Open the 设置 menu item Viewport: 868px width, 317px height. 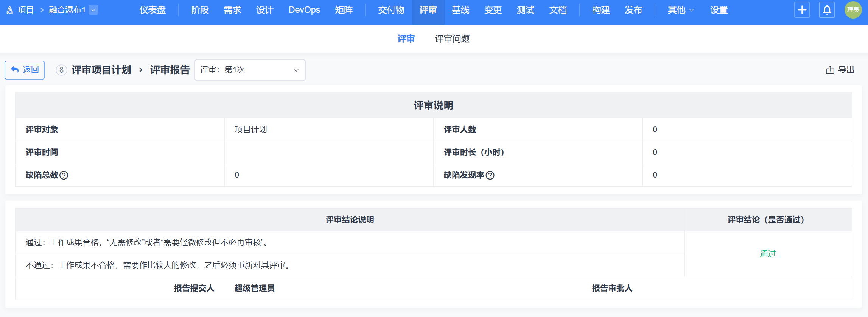coord(719,10)
